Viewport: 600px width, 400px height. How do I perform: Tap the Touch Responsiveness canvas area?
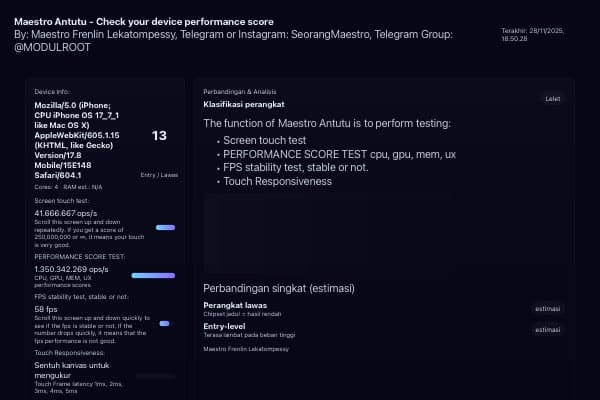pyautogui.click(x=153, y=375)
